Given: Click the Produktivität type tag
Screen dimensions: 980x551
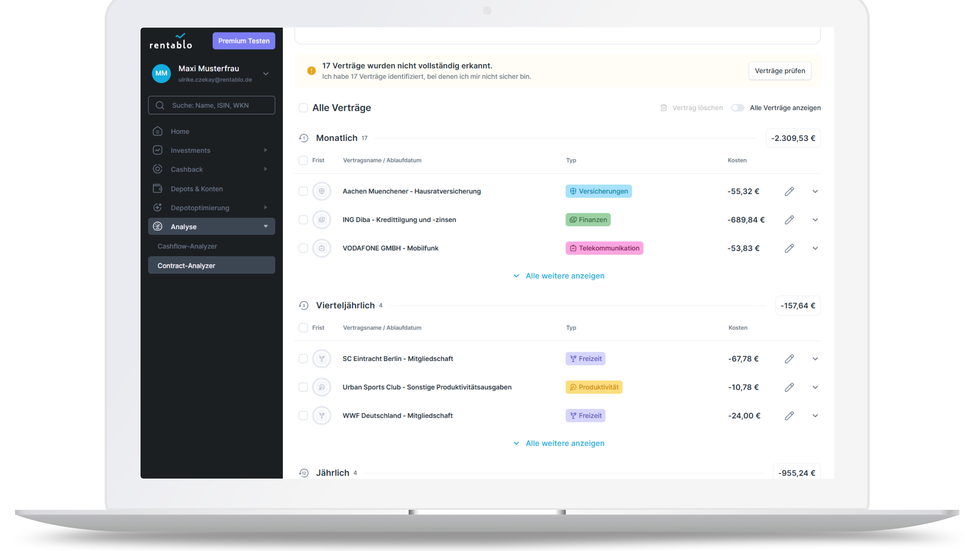Looking at the screenshot, I should 594,388.
